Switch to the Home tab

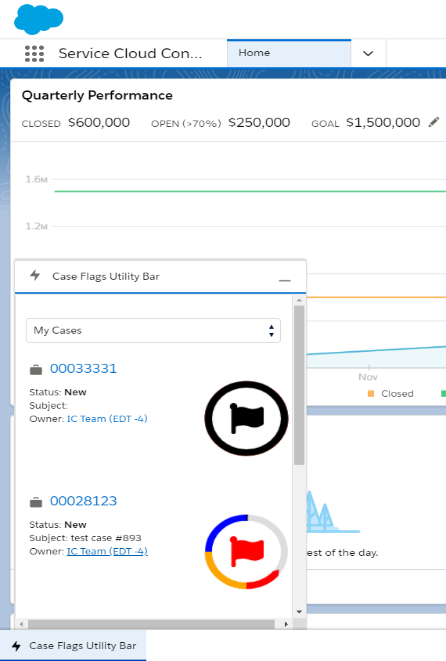point(289,53)
